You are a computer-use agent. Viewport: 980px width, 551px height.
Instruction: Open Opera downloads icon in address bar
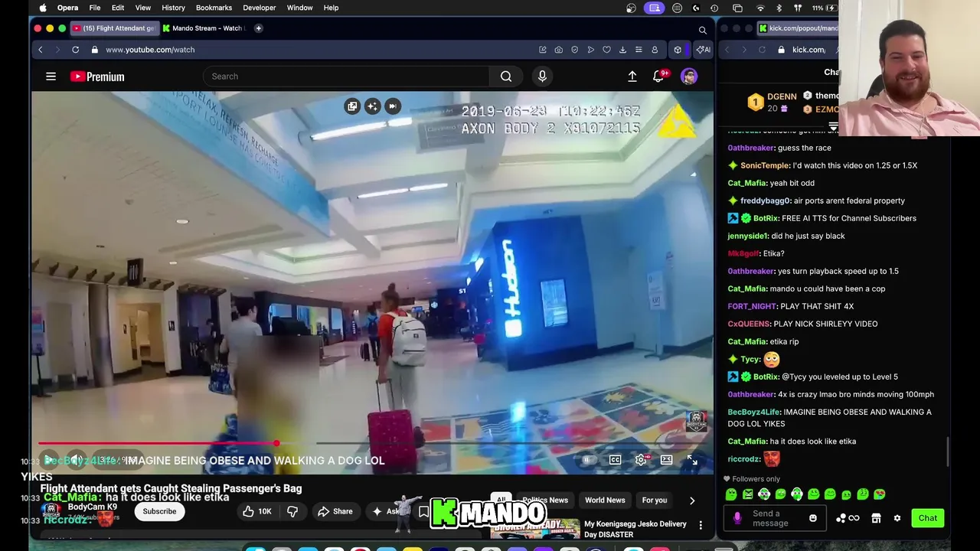pyautogui.click(x=622, y=50)
